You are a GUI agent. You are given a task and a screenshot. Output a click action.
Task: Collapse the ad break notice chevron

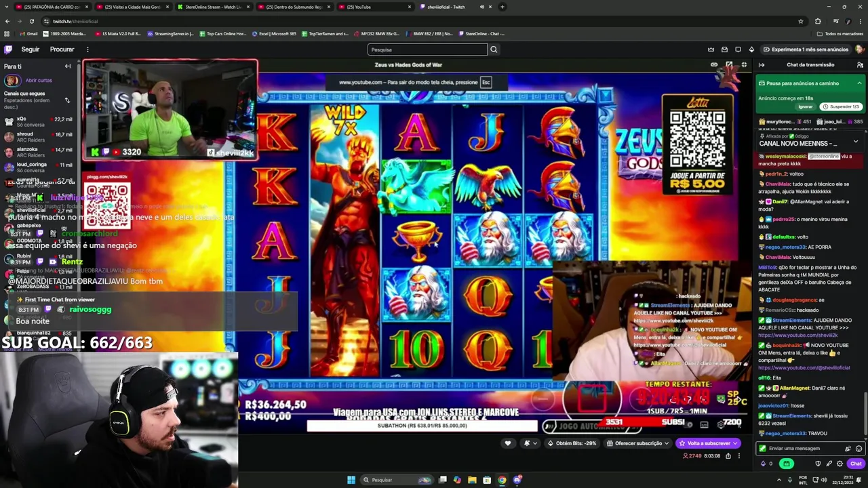coord(859,83)
